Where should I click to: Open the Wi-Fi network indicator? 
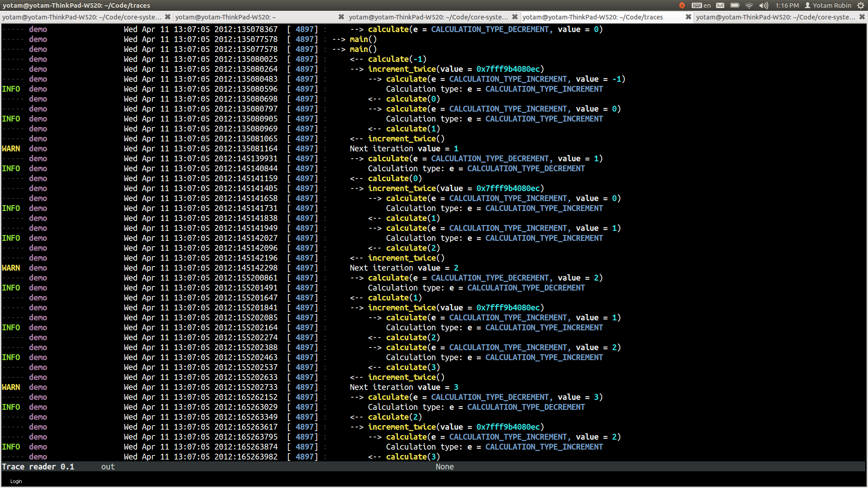pos(749,5)
